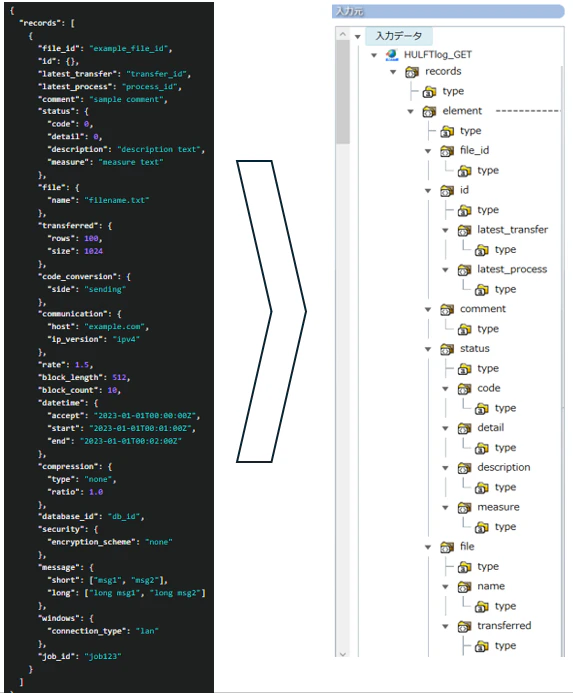
Task: Select the latest_process tree item
Action: 512,270
